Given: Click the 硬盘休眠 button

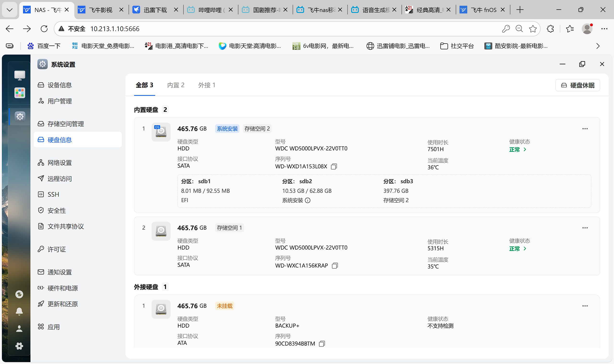Looking at the screenshot, I should tap(578, 85).
